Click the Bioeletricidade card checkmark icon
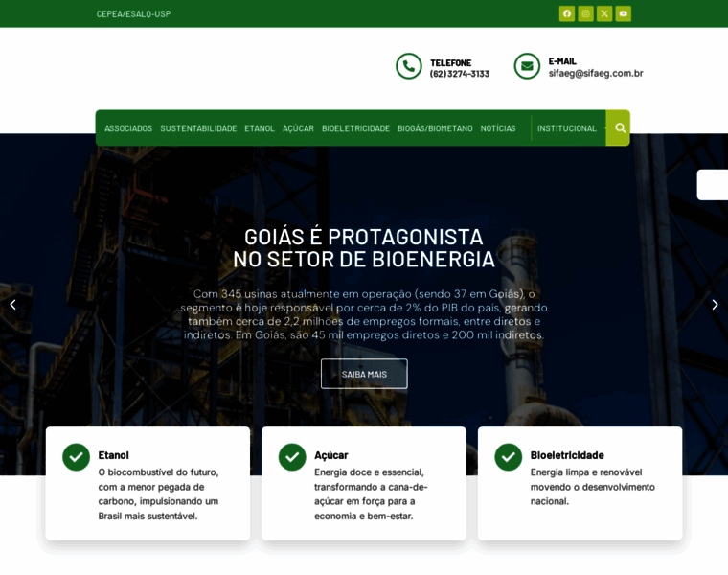This screenshot has height=575, width=728. 509,457
